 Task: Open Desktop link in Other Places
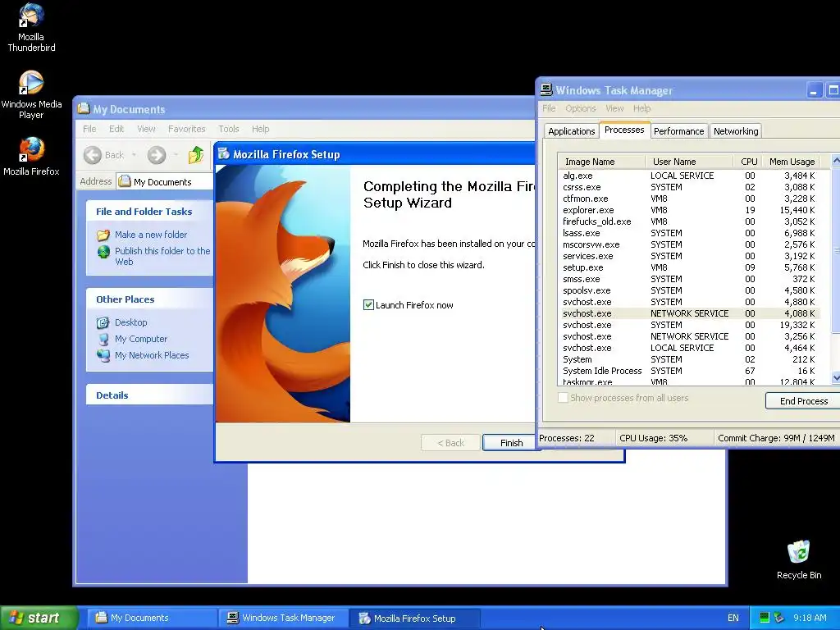[x=130, y=322]
